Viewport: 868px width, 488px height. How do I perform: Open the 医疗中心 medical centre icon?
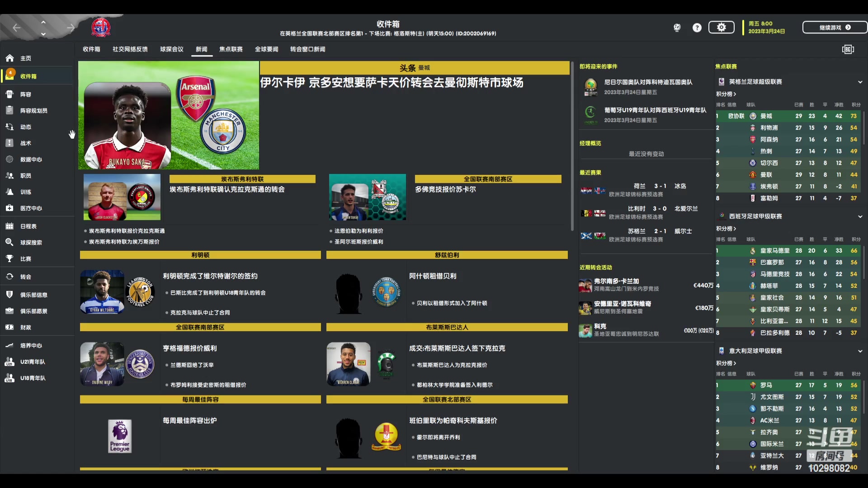click(9, 208)
